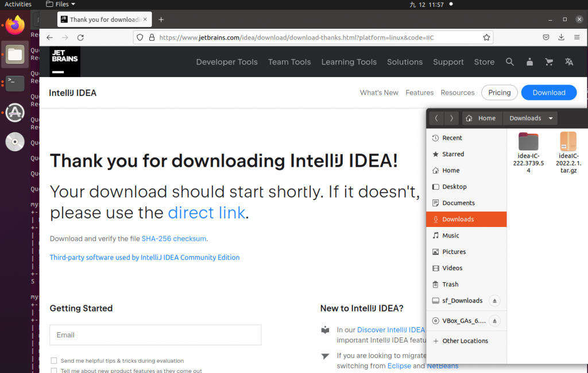This screenshot has width=588, height=373.
Task: Open the Eclipse migration link
Action: coord(399,366)
